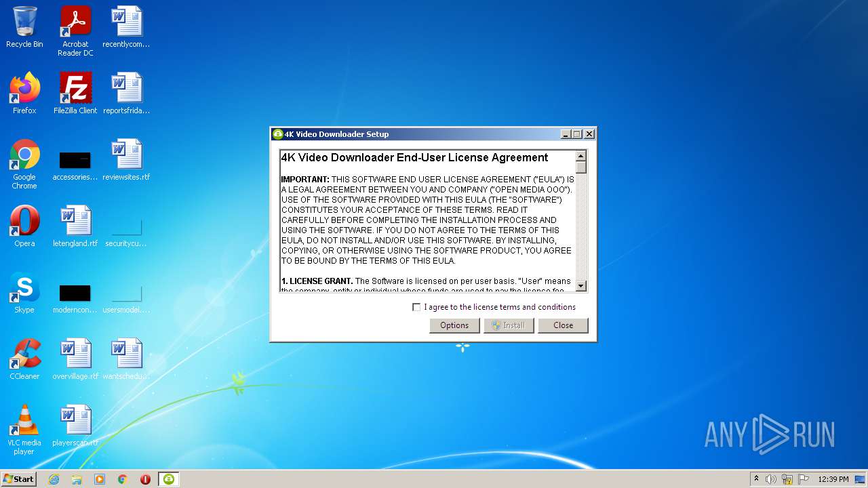
Task: Select the reportsfrida... Word document
Action: [x=126, y=94]
